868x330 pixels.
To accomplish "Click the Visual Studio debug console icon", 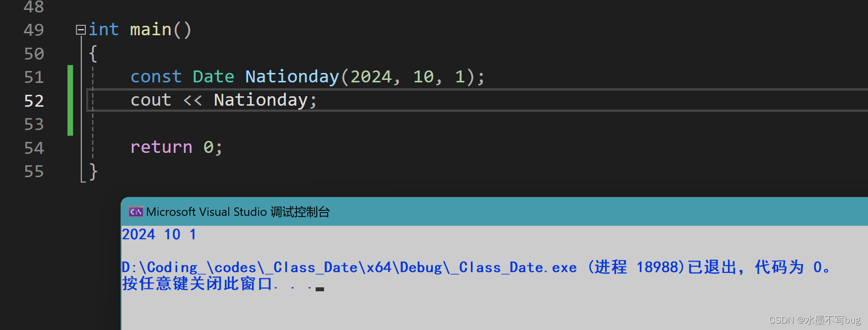I will tap(135, 212).
